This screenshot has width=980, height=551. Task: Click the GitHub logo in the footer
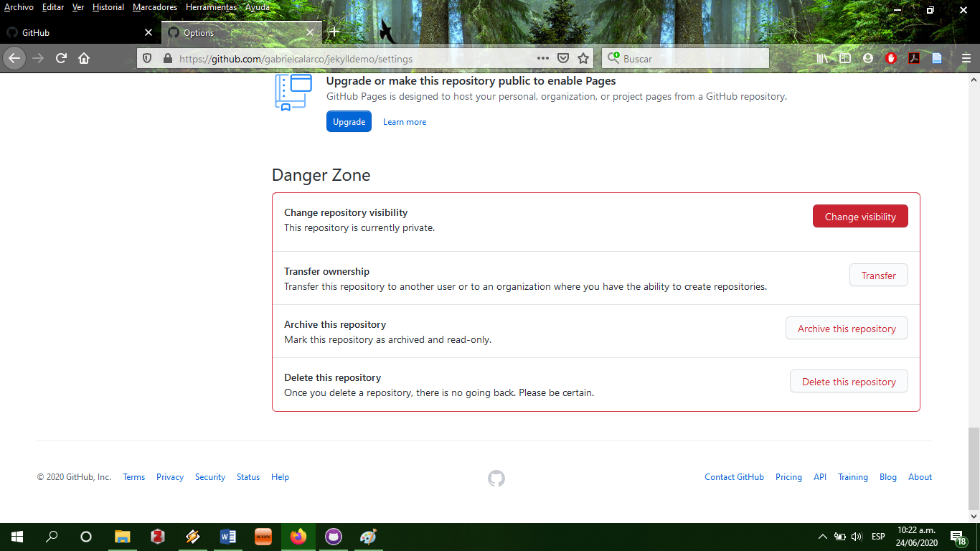tap(495, 478)
